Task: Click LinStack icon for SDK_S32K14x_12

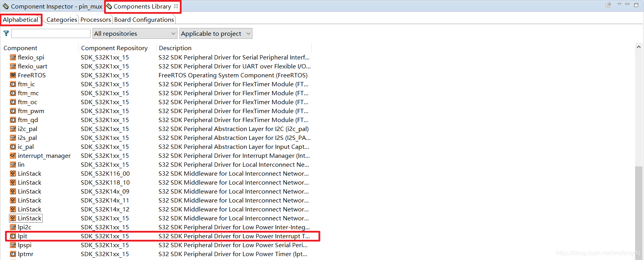Action: (13, 209)
